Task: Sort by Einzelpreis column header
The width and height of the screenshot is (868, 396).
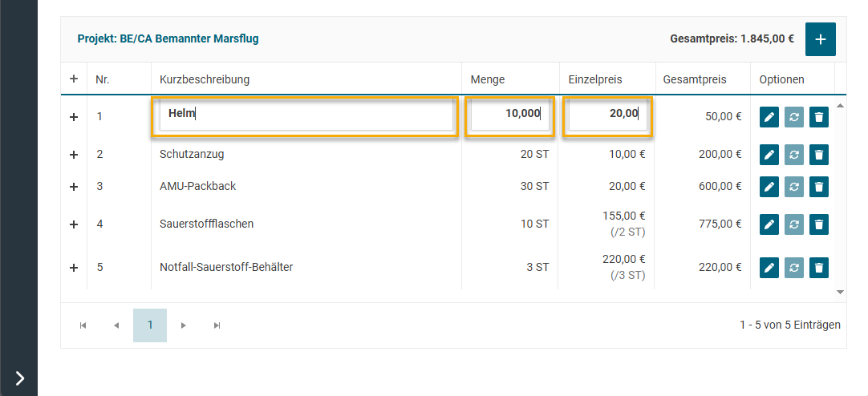Action: (x=594, y=79)
